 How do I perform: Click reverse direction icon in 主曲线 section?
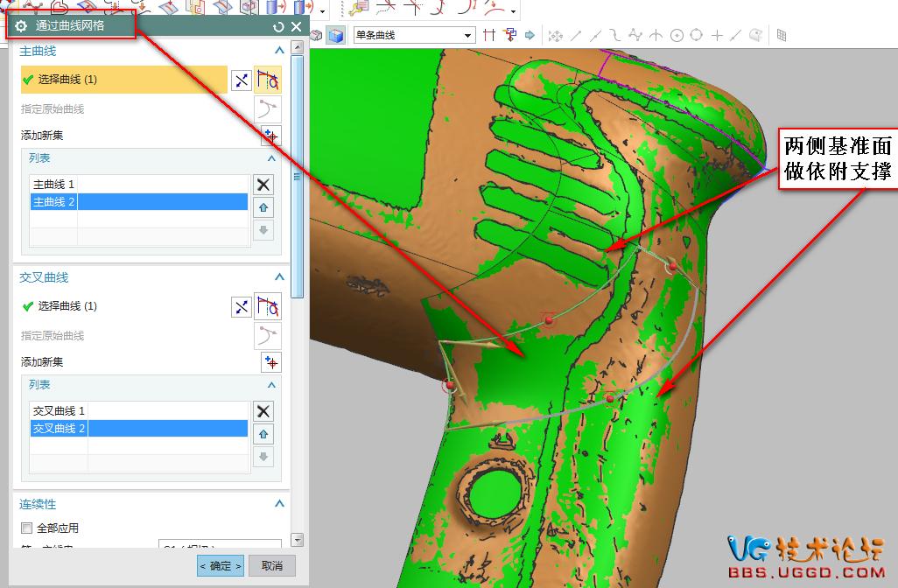pyautogui.click(x=241, y=80)
